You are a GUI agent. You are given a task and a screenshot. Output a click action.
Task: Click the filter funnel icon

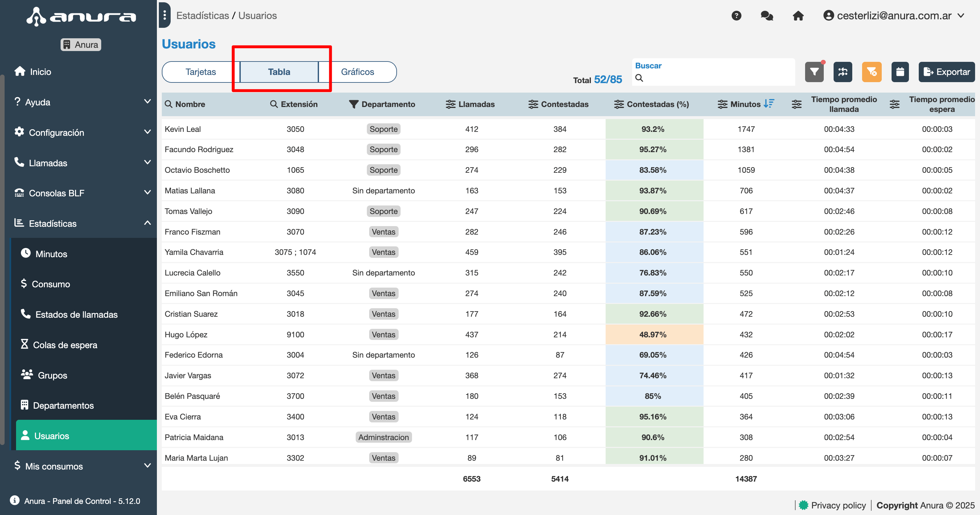tap(814, 72)
